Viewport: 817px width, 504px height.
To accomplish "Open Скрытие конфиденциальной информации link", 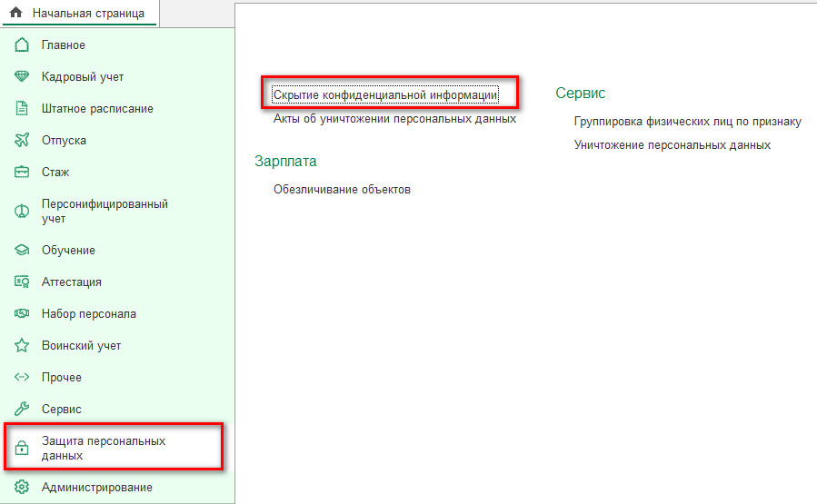I will (385, 94).
